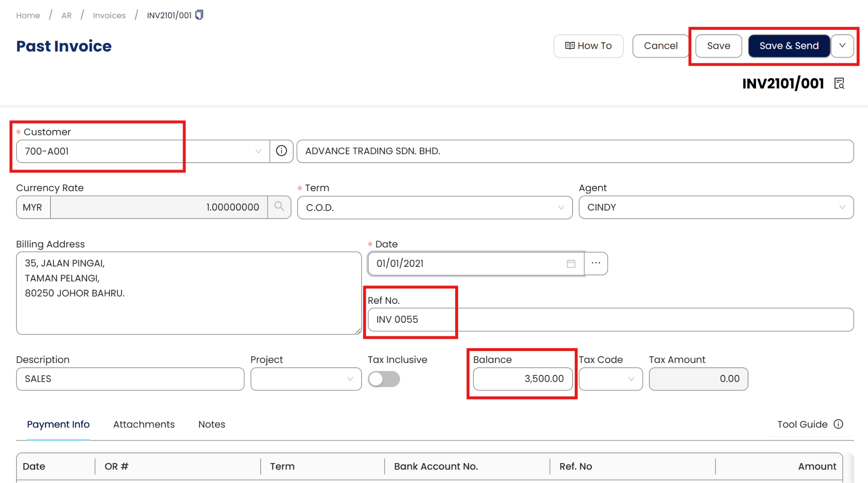
Task: Click the Tool Guide info icon
Action: [x=838, y=424]
